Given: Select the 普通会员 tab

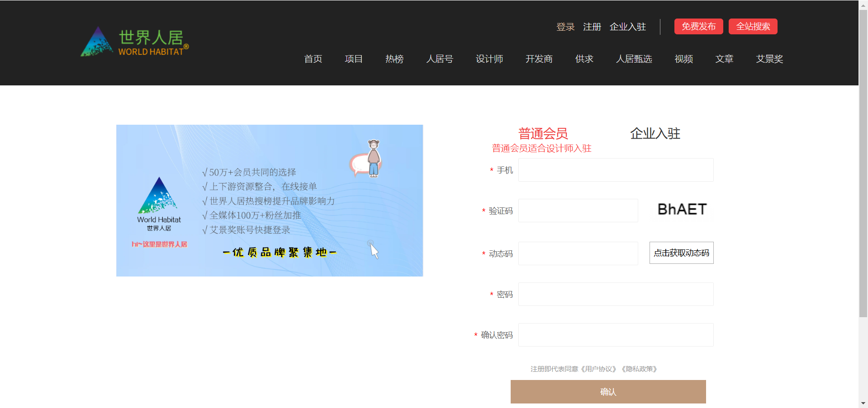Looking at the screenshot, I should [543, 134].
